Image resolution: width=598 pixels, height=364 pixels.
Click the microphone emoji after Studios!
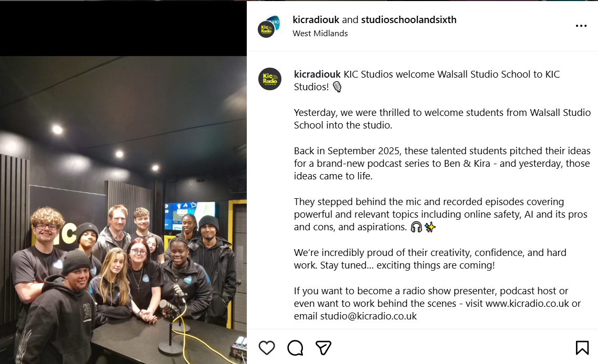tap(337, 87)
